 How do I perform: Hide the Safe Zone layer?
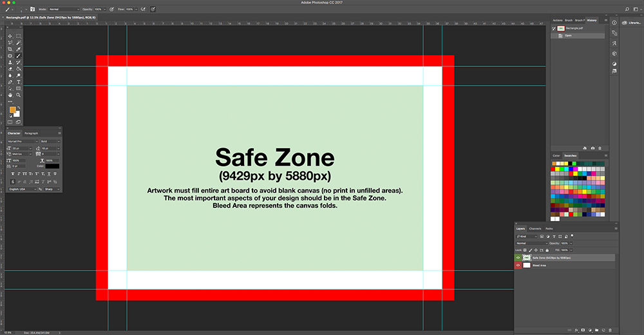pyautogui.click(x=518, y=258)
